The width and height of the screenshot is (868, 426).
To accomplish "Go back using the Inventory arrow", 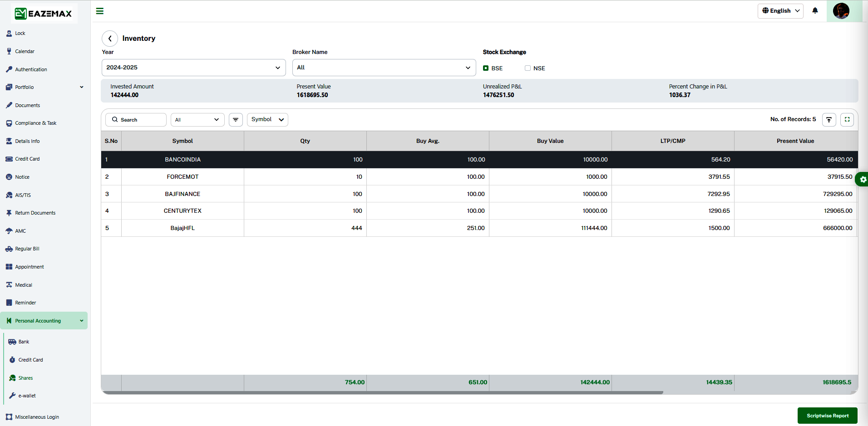I will pyautogui.click(x=110, y=39).
